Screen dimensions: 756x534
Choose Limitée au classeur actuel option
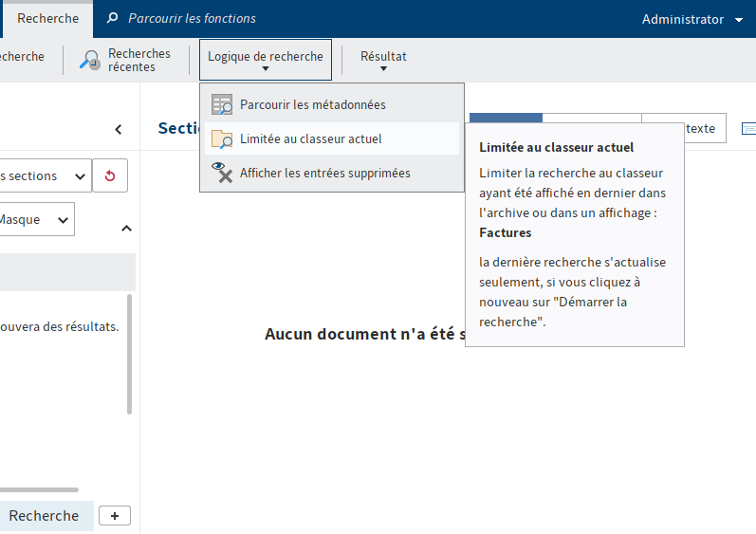(332, 138)
